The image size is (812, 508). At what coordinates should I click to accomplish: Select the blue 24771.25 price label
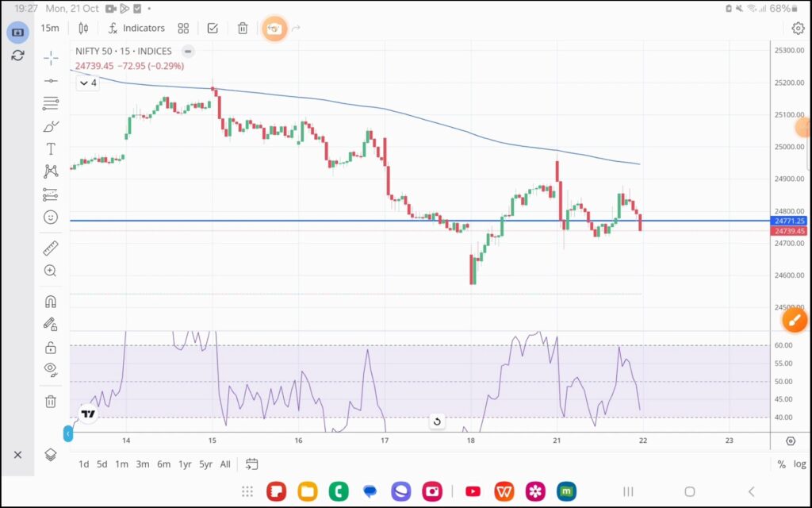(x=789, y=221)
